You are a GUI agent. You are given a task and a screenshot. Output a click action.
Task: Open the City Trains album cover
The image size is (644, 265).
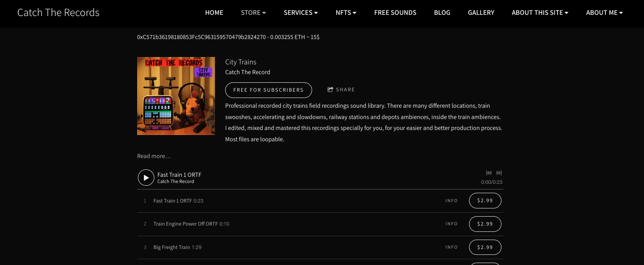pyautogui.click(x=176, y=96)
